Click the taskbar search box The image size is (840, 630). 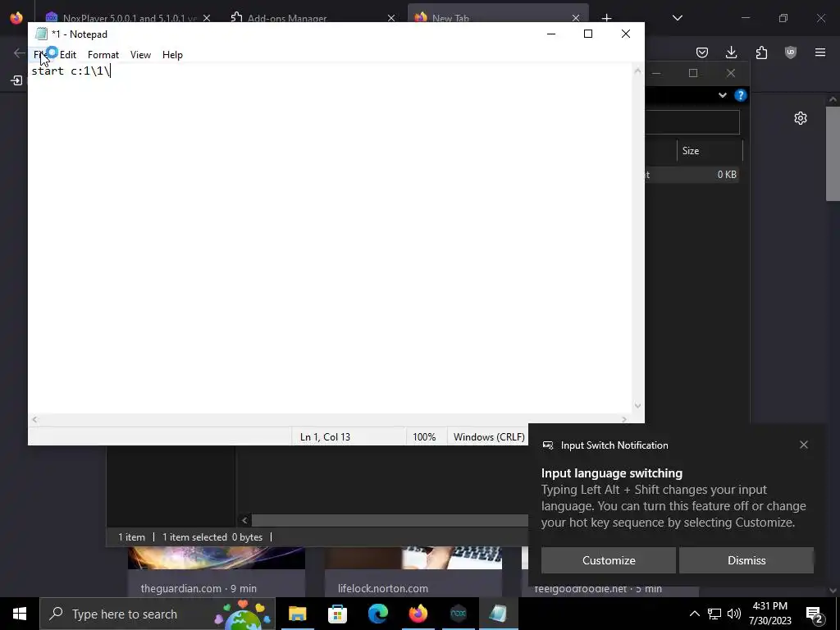tap(157, 614)
